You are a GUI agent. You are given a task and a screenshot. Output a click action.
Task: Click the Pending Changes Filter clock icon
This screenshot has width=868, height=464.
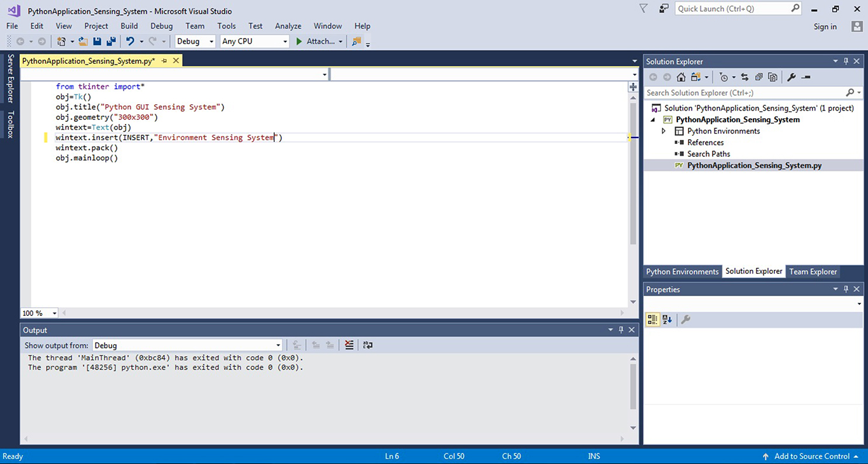coord(724,77)
